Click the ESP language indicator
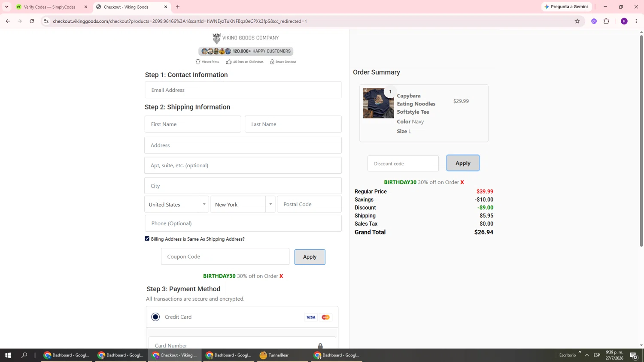Image resolution: width=644 pixels, height=362 pixels. tap(597, 355)
